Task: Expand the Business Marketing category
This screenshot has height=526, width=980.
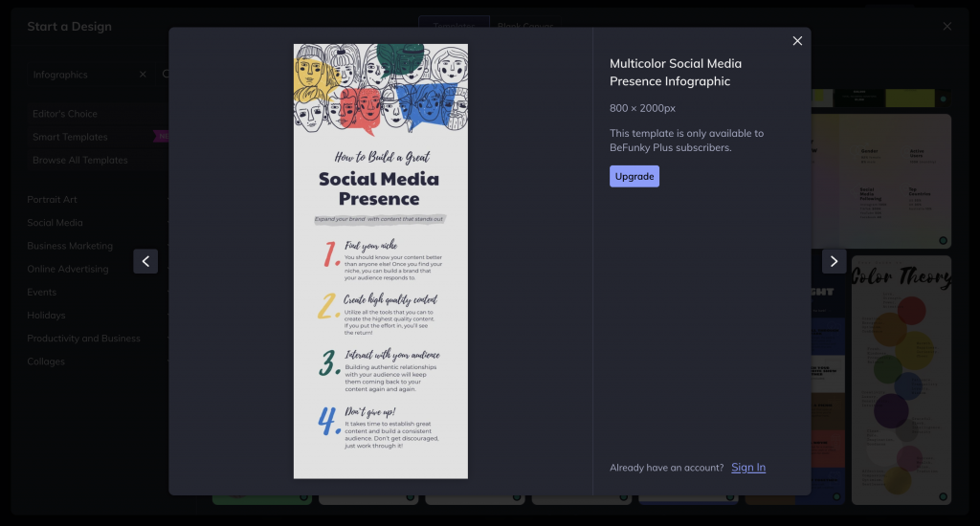Action: pyautogui.click(x=70, y=246)
